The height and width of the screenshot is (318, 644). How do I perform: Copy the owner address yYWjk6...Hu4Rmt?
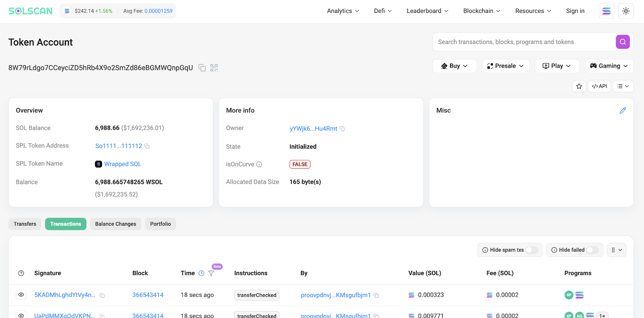click(342, 129)
